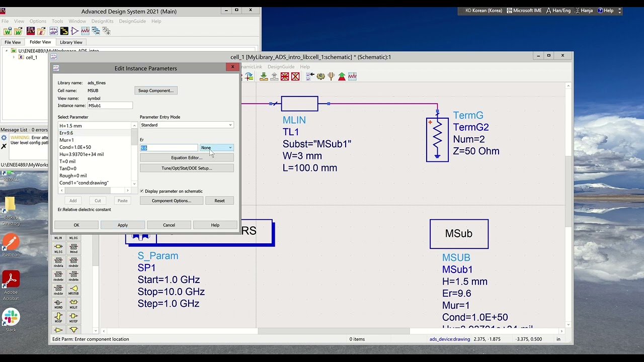
Task: Click the parameter list vertical scrollbar
Action: pos(134,154)
